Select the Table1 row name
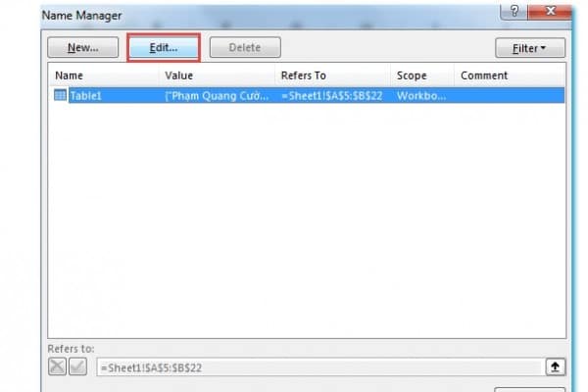 [x=86, y=96]
